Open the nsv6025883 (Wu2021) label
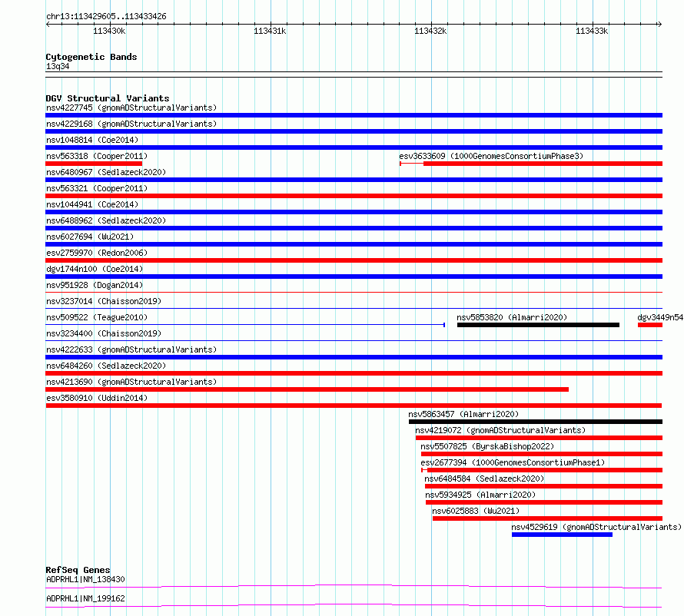 476,511
